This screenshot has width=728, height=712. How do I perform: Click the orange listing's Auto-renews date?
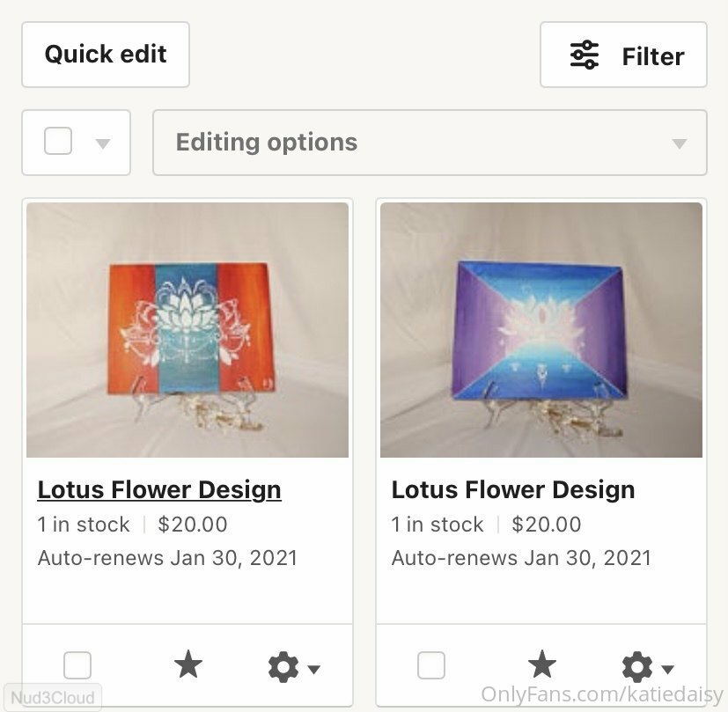[167, 558]
